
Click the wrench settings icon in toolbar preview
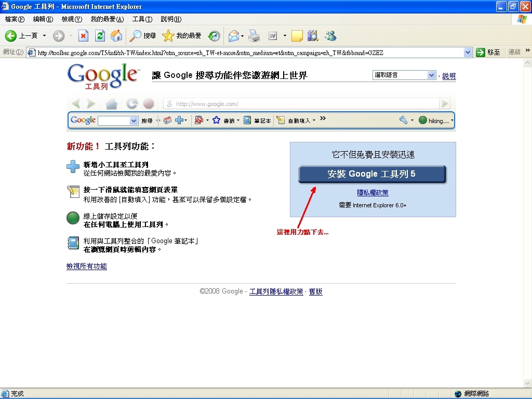[403, 120]
